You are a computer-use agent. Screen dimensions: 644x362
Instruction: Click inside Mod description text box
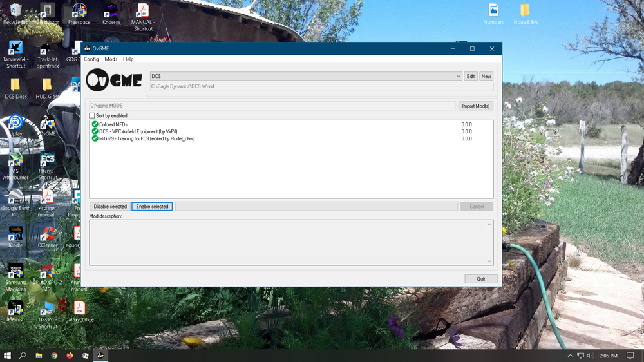point(287,242)
